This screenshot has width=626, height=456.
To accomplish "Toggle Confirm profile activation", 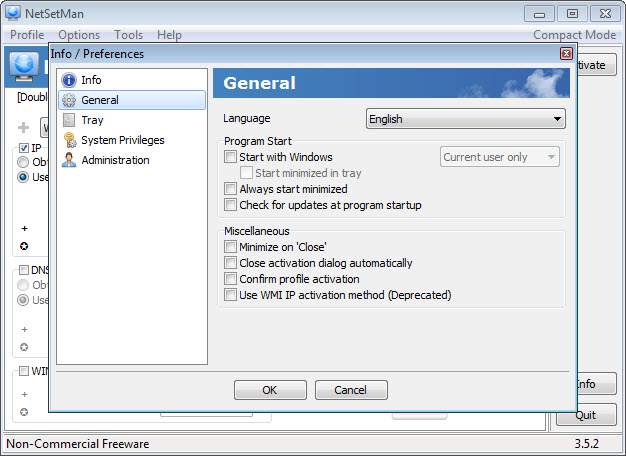I will click(231, 279).
